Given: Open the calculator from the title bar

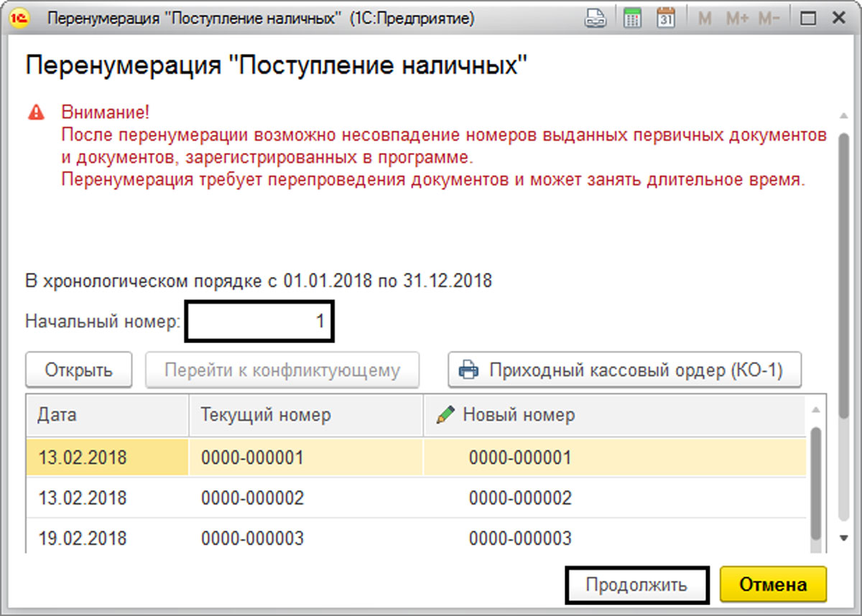Looking at the screenshot, I should point(632,19).
